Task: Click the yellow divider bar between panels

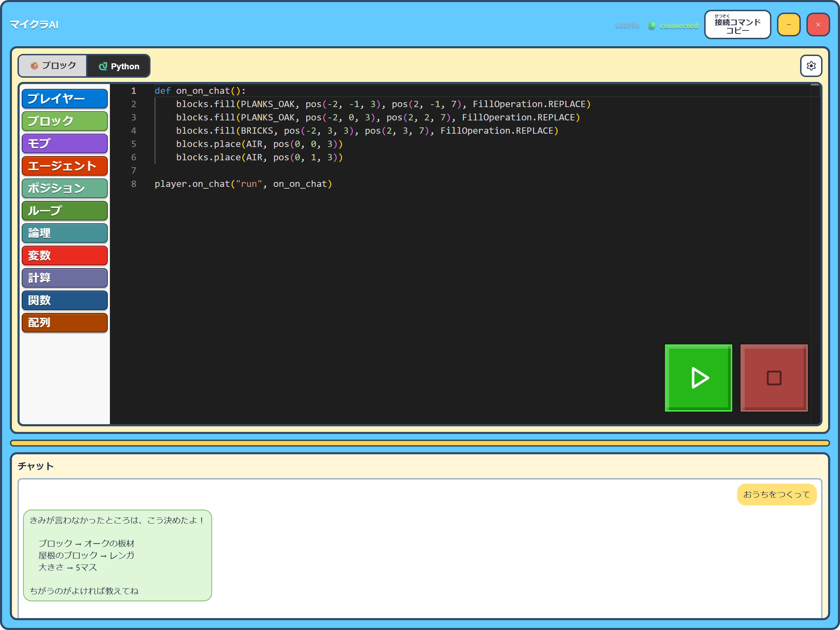Action: [420, 443]
